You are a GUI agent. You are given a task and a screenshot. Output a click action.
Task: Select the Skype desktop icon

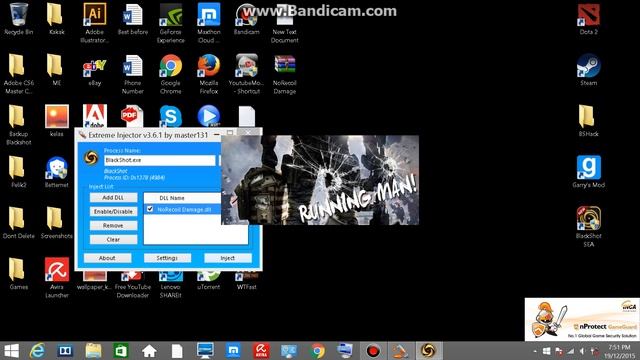click(171, 116)
